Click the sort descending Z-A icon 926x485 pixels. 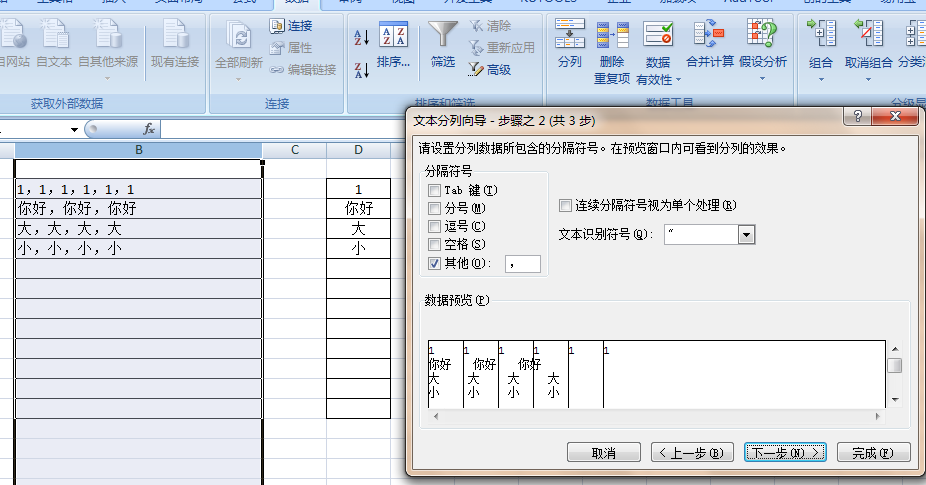coord(362,70)
